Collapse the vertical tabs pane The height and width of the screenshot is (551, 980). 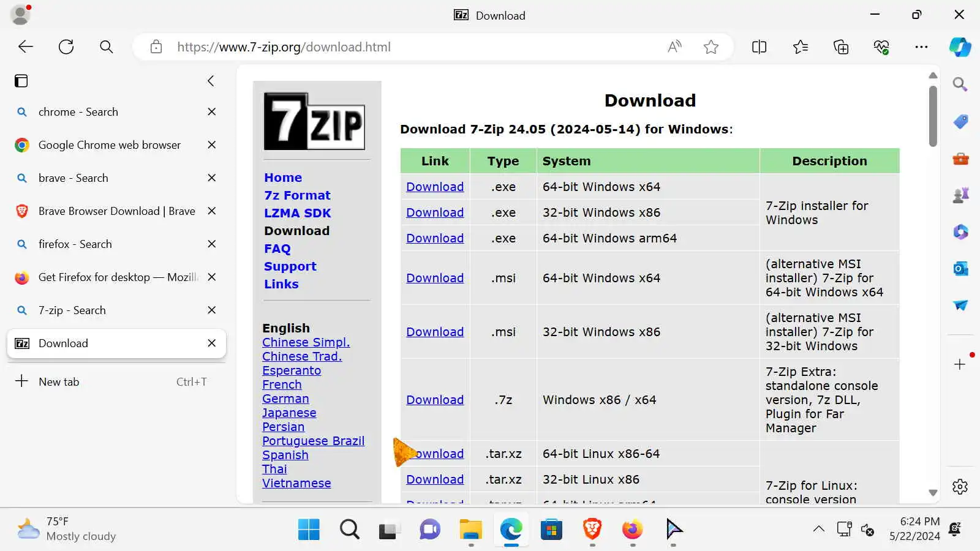(x=211, y=81)
